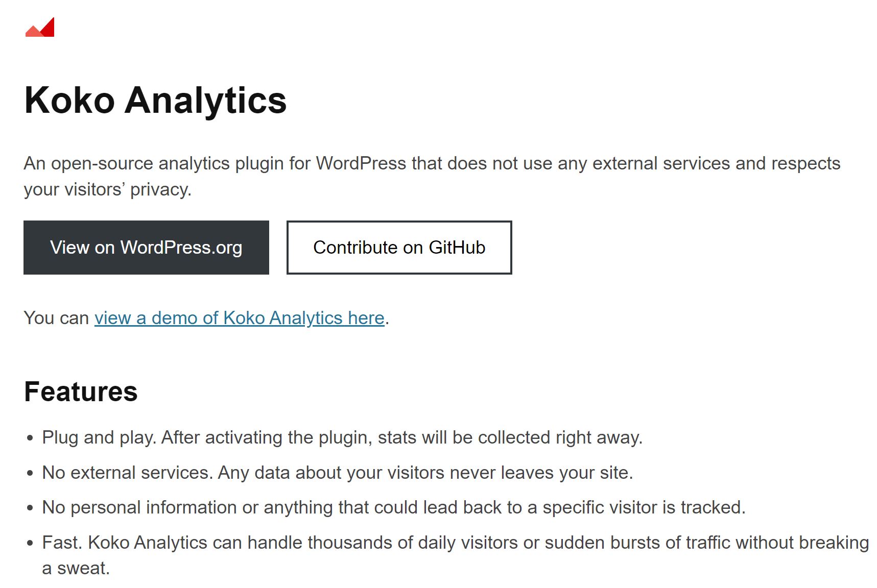Open the View on WordPress.org button
877x588 pixels.
point(146,248)
